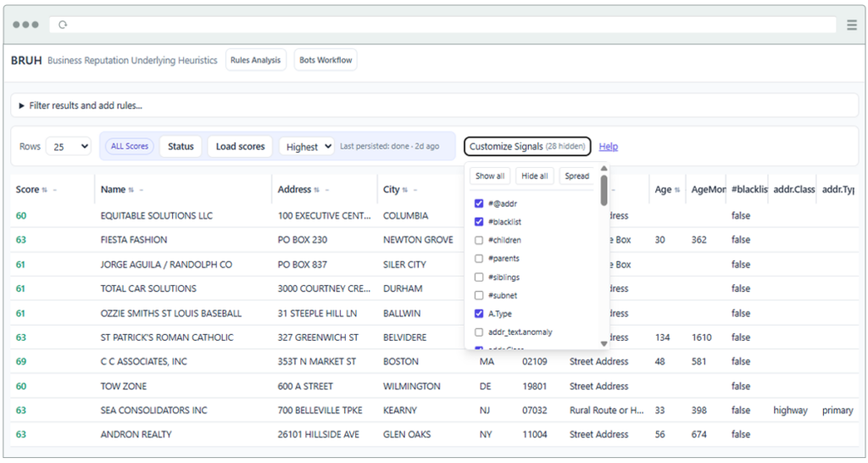Select FIESTA FASHION name cell
The height and width of the screenshot is (463, 868).
[134, 240]
